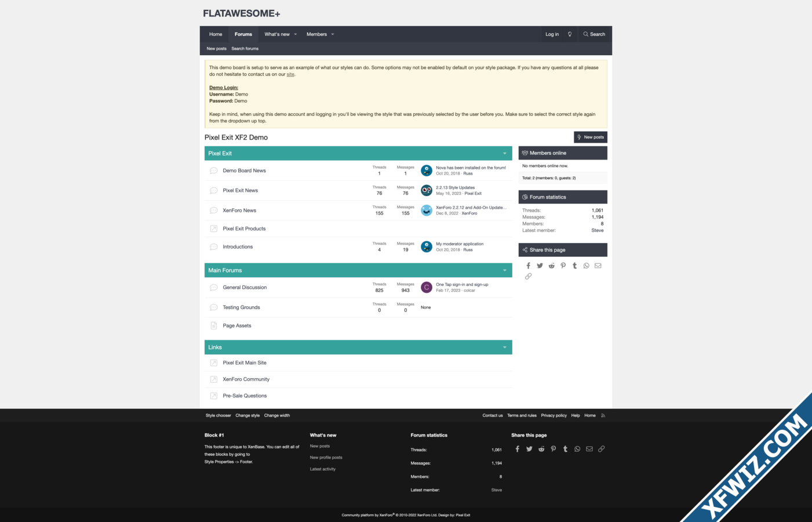Screen dimensions: 812x522
Task: Expand the What's new dropdown arrow
Action: 296,34
